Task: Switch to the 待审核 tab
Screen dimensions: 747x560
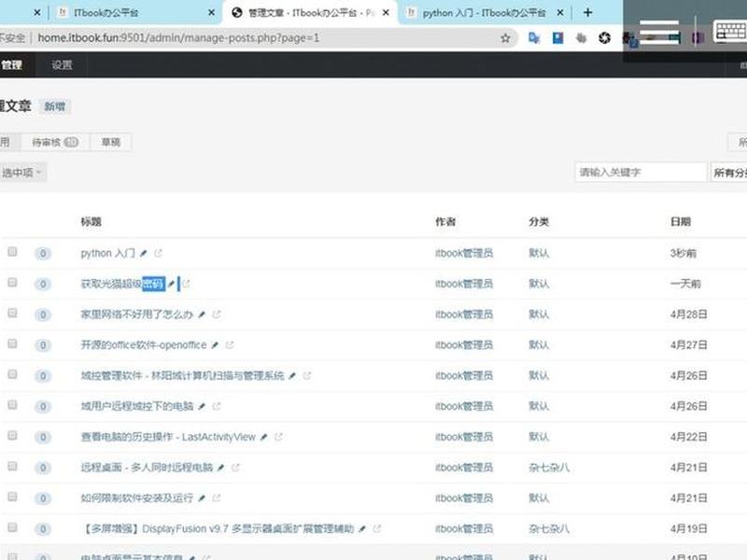Action: [x=55, y=142]
